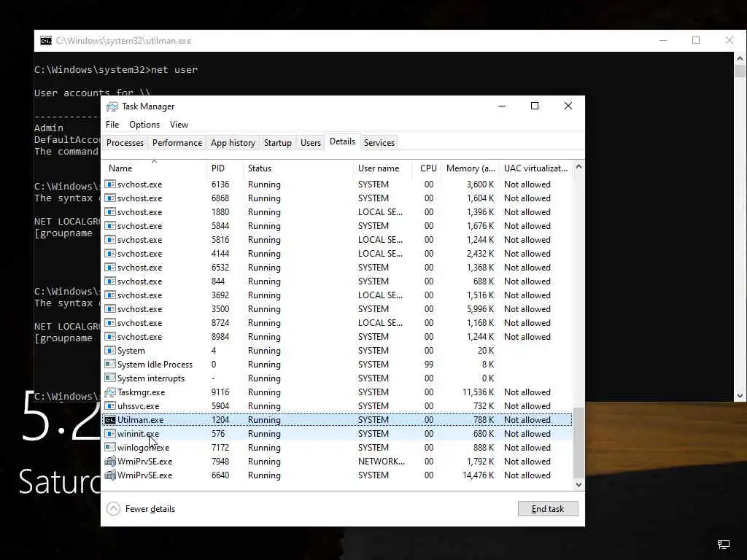Click the Fewer details link
Viewport: 747px width, 560px height.
150,509
